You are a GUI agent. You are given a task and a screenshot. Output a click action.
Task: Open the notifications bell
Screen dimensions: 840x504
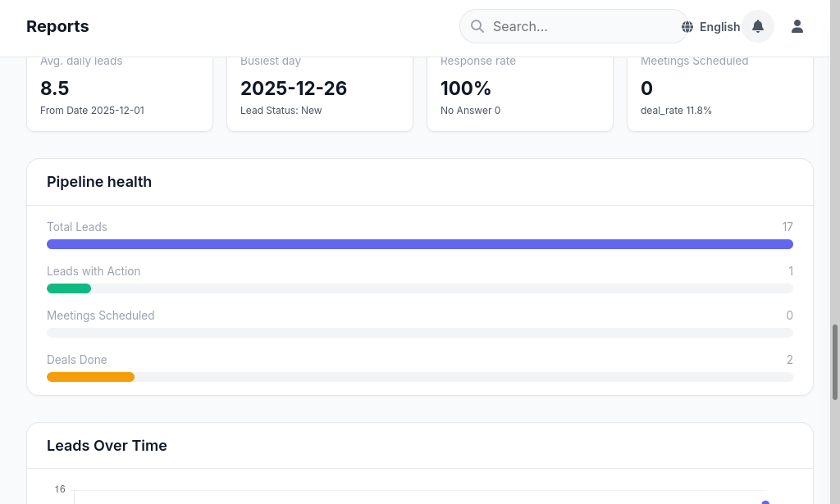coord(758,26)
